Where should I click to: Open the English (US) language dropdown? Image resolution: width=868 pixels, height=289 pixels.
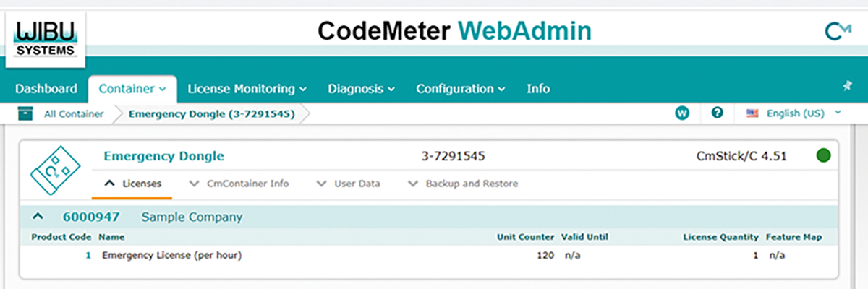point(803,113)
